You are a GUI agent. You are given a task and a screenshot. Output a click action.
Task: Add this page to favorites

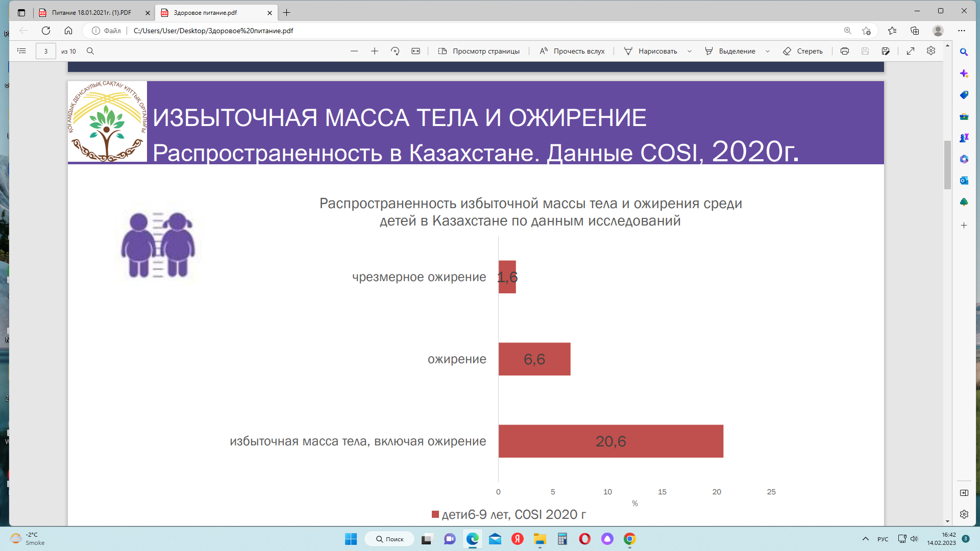pyautogui.click(x=866, y=31)
